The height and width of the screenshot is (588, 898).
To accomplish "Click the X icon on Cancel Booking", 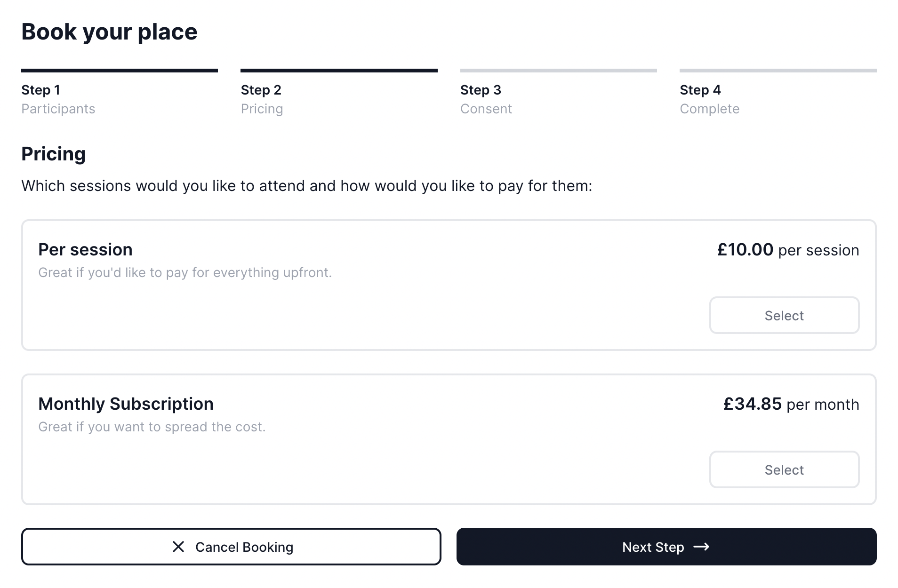I will (x=179, y=547).
